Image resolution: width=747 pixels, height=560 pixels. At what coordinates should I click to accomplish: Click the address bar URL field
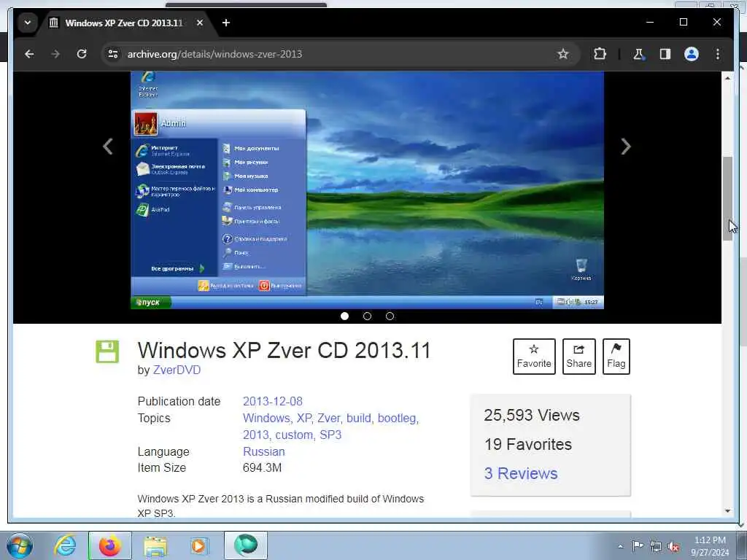coord(333,54)
